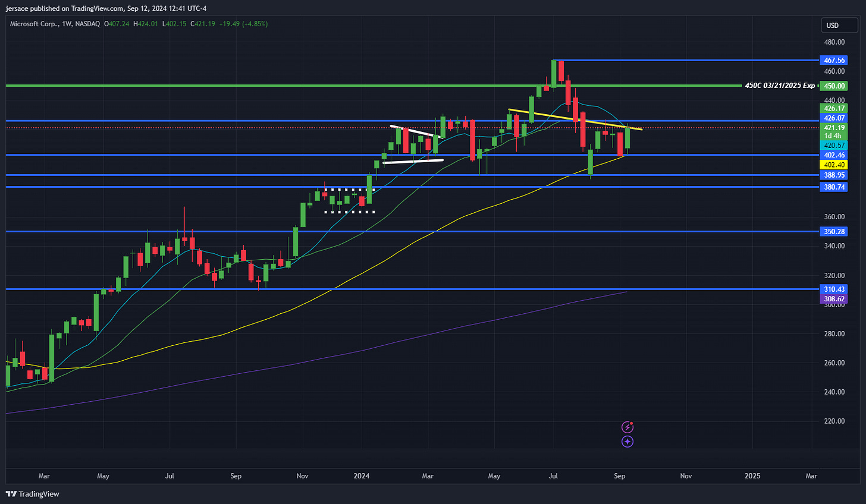The height and width of the screenshot is (504, 866).
Task: Select the green 426.17 price label
Action: click(833, 108)
